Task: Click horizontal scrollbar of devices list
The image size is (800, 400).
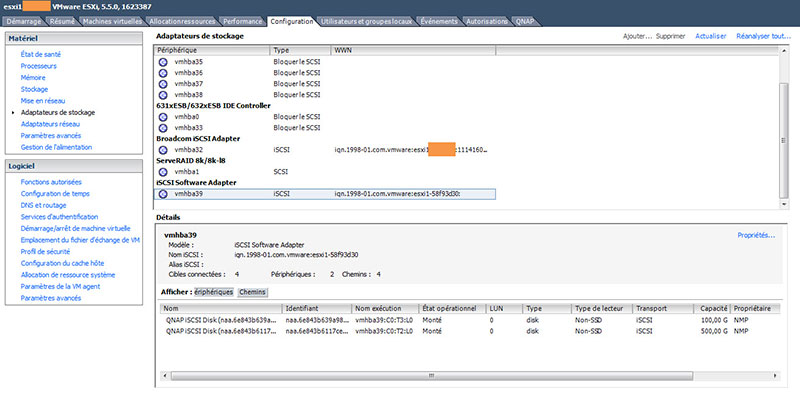Action: pyautogui.click(x=431, y=376)
